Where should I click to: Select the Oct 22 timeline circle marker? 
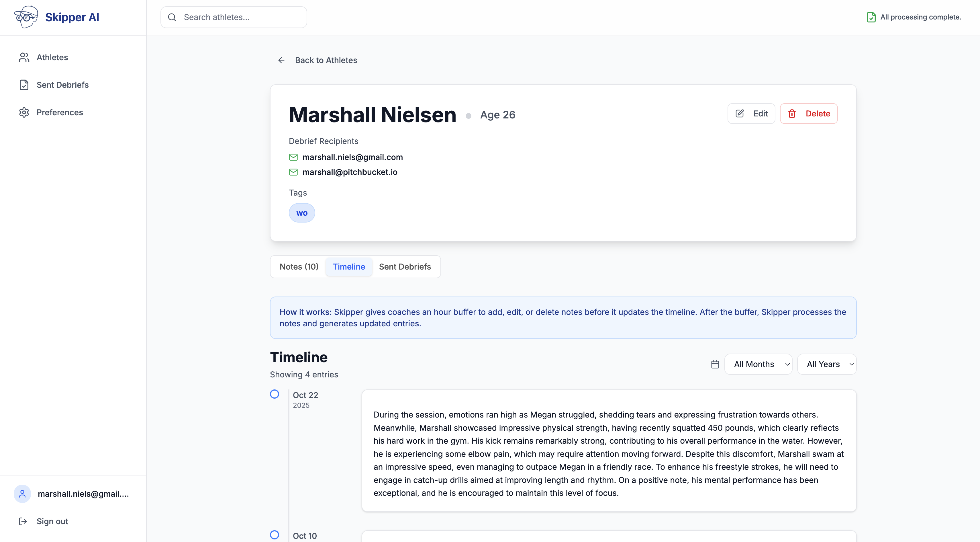coord(275,394)
